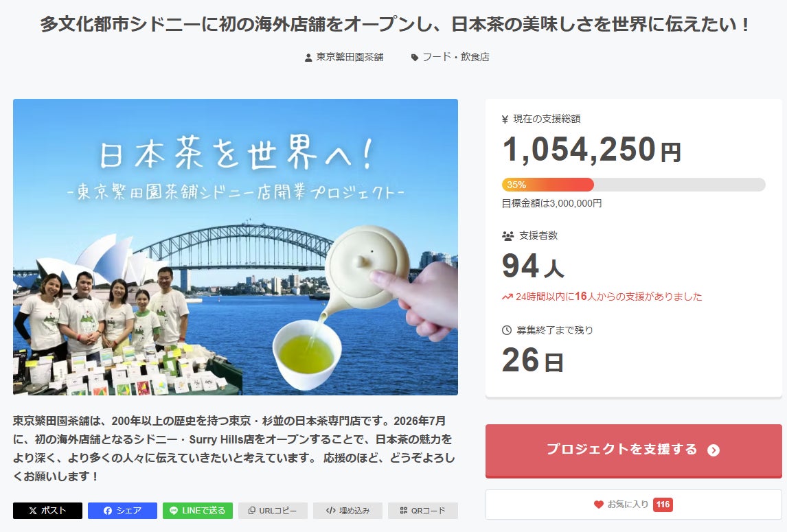This screenshot has height=532, width=787.
Task: Click the project title heading
Action: coord(393,25)
